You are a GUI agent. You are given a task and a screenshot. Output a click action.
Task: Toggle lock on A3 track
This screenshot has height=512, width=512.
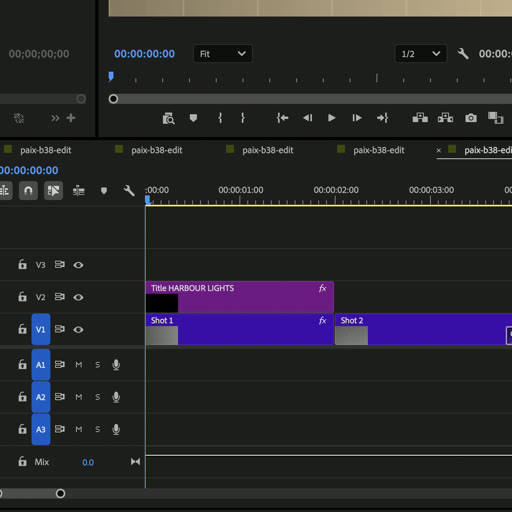coord(22,429)
